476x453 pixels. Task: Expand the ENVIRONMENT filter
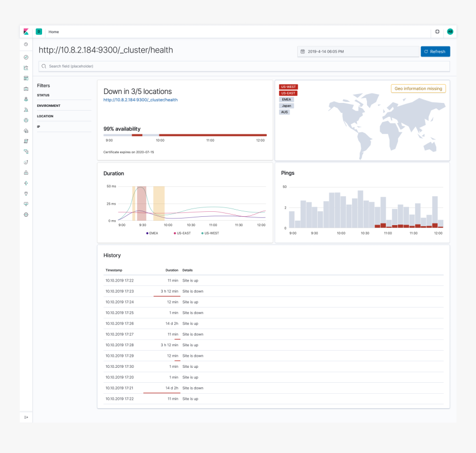tap(64, 106)
